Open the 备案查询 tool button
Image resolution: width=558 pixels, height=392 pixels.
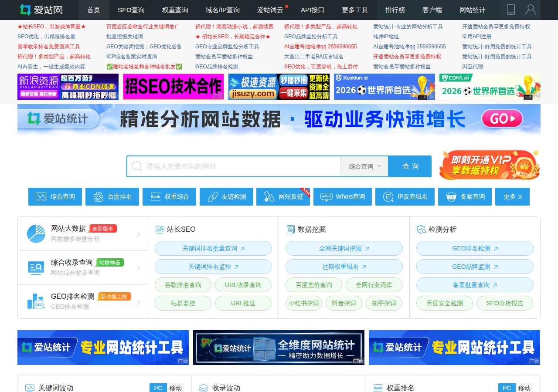[x=465, y=197]
